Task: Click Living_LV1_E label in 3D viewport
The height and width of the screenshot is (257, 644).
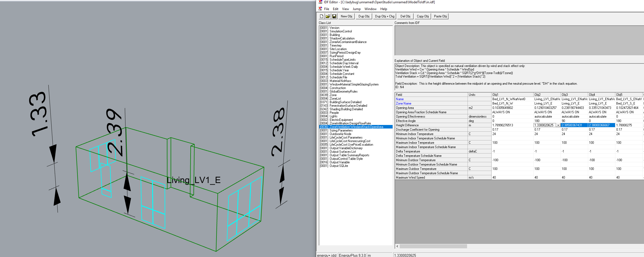Action: (x=194, y=180)
